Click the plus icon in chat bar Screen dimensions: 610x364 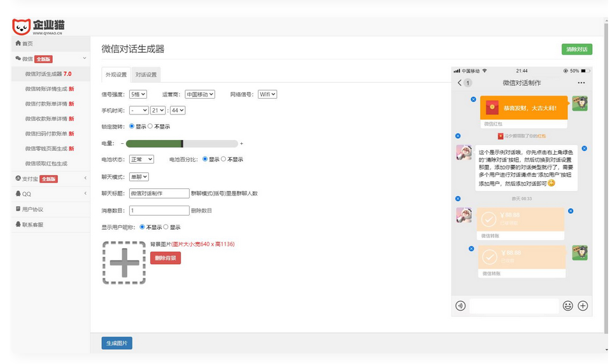[583, 305]
